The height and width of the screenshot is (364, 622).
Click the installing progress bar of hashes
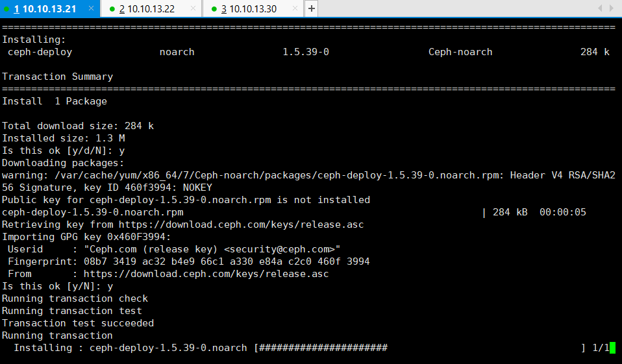point(323,348)
